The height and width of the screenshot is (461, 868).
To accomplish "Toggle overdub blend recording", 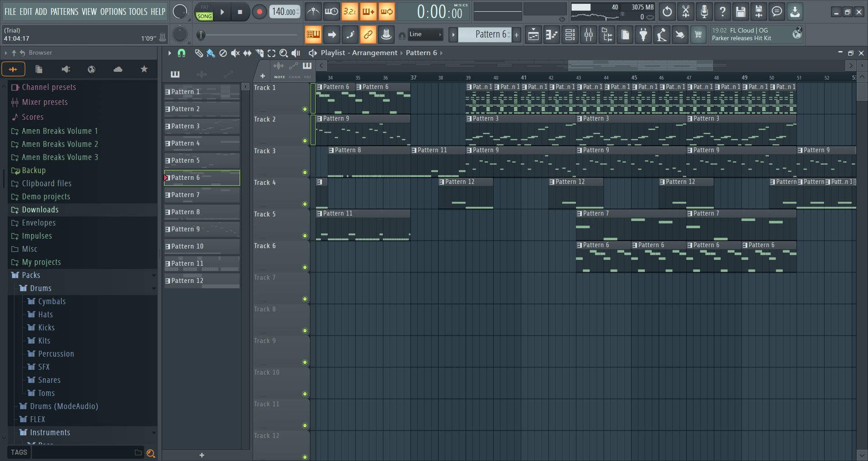I will tap(368, 12).
